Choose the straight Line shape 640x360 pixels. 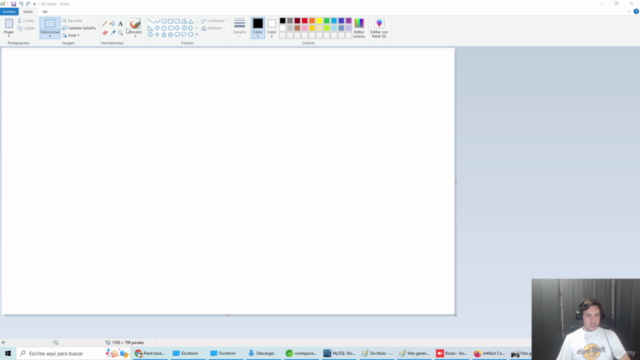[150, 21]
